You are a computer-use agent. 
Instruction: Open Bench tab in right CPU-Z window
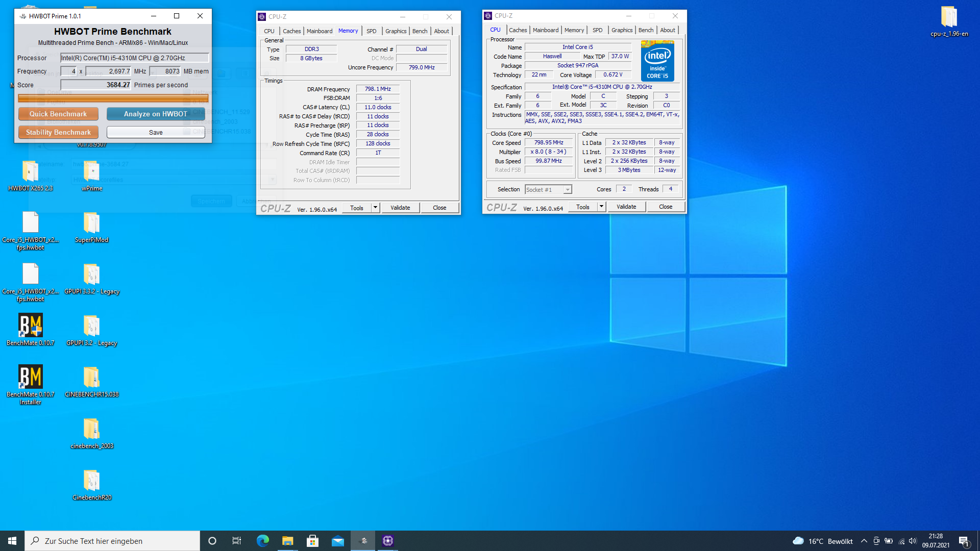[646, 30]
